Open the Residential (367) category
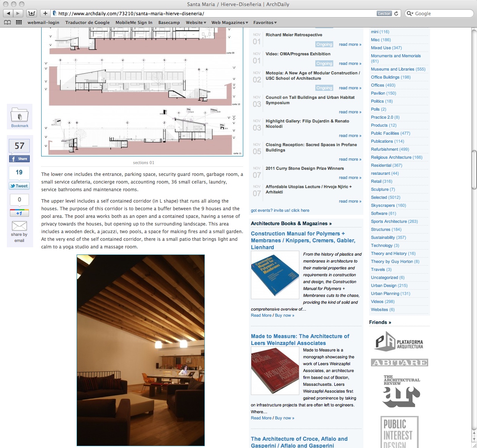The height and width of the screenshot is (448, 477). pyautogui.click(x=387, y=165)
